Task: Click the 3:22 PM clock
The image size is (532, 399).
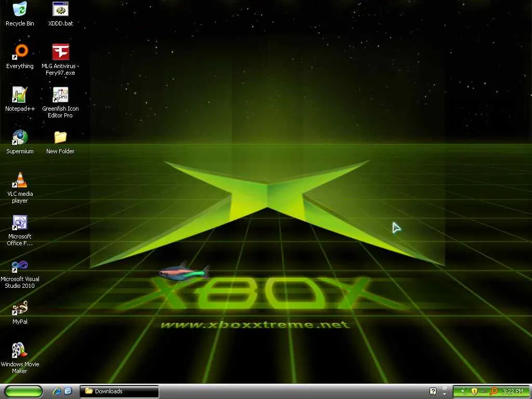Action: [x=513, y=391]
